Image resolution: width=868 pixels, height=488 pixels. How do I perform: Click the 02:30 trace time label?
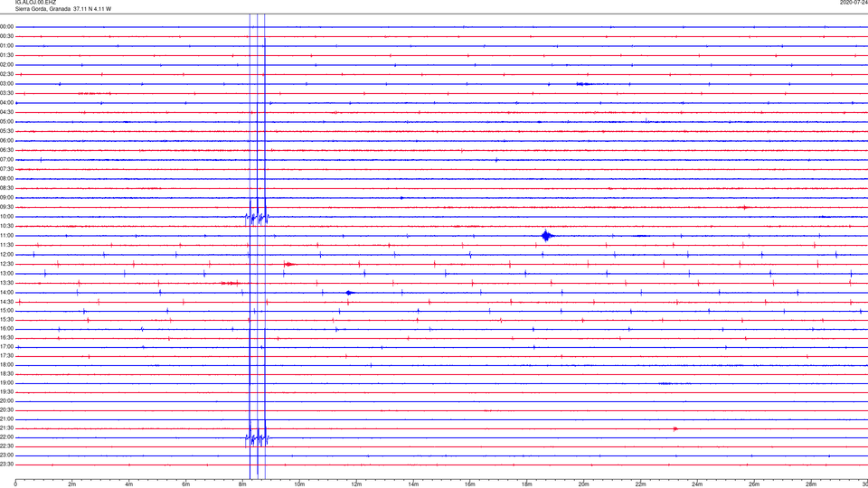click(x=7, y=74)
